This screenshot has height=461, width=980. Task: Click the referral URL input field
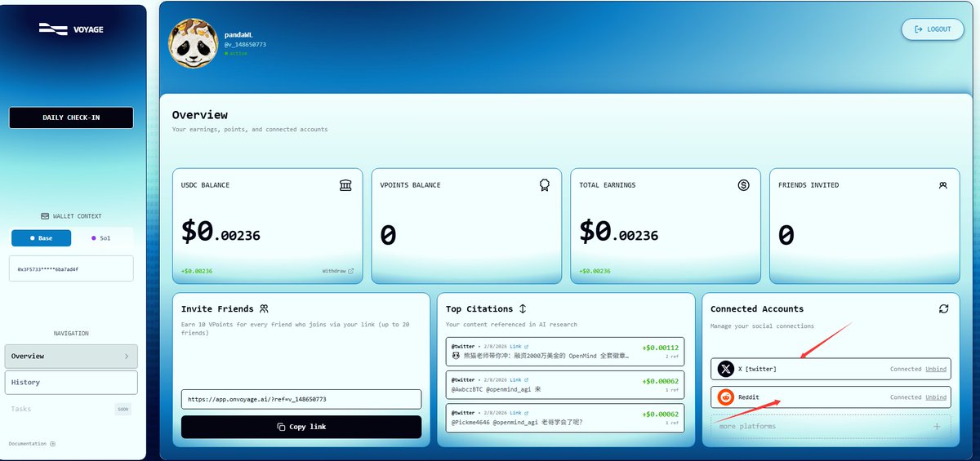coord(301,400)
